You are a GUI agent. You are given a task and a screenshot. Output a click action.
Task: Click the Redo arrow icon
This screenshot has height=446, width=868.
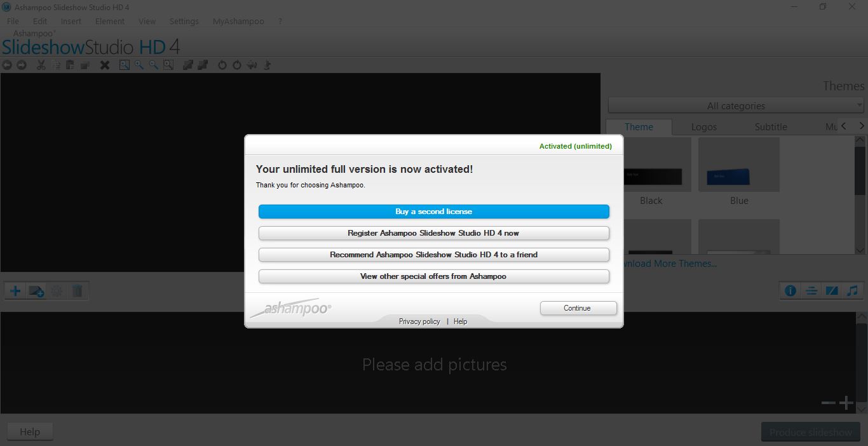click(x=21, y=65)
